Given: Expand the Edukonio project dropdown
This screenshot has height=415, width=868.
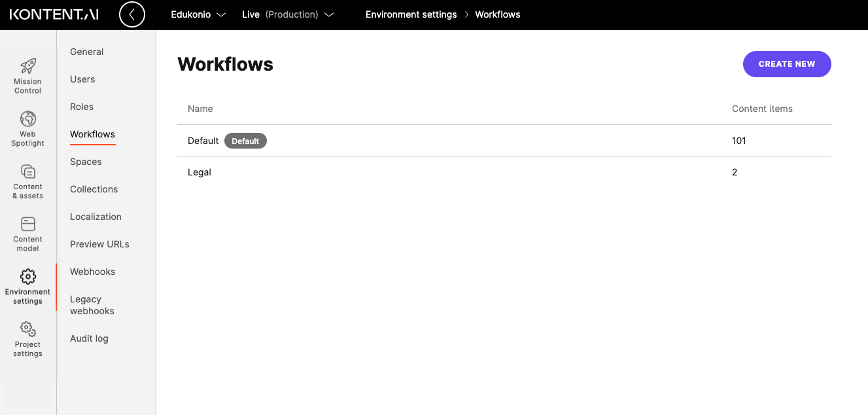Looking at the screenshot, I should [x=198, y=14].
